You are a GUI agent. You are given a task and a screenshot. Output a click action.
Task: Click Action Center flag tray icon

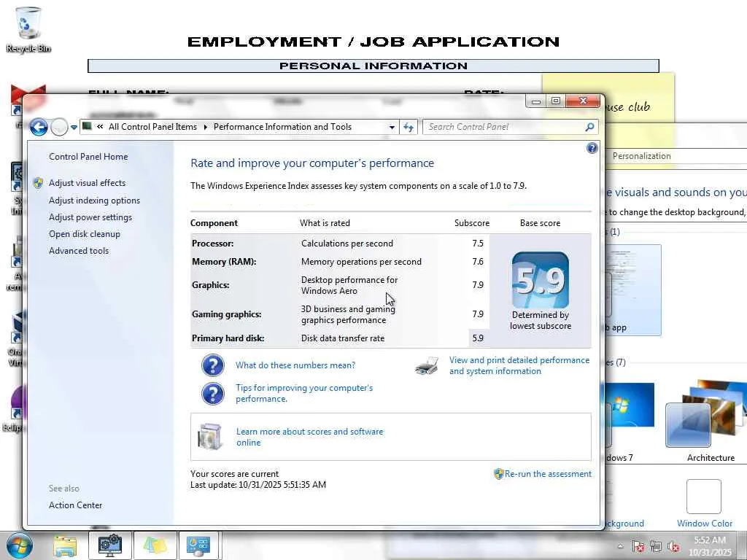pyautogui.click(x=638, y=546)
